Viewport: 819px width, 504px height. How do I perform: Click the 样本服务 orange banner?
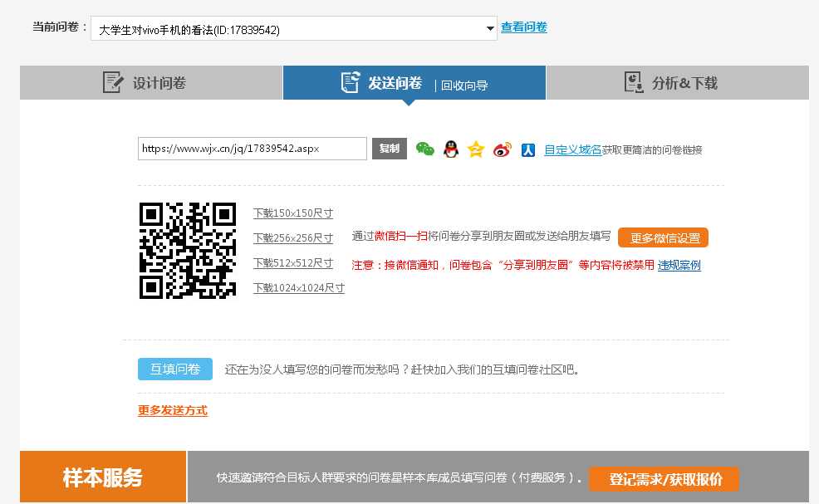pyautogui.click(x=103, y=477)
